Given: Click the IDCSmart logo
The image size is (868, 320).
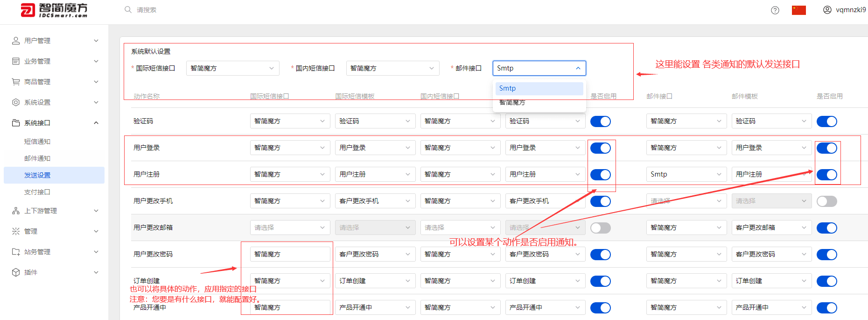Looking at the screenshot, I should 54,10.
